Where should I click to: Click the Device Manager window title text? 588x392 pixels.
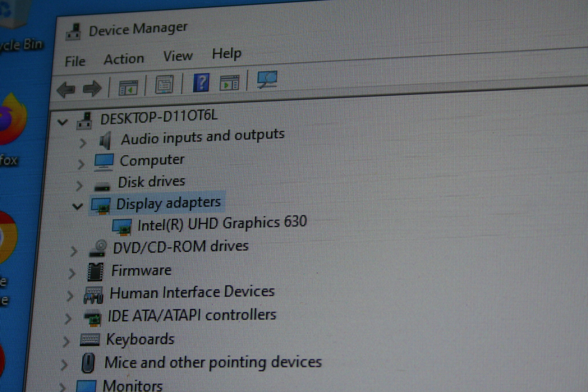click(x=138, y=29)
